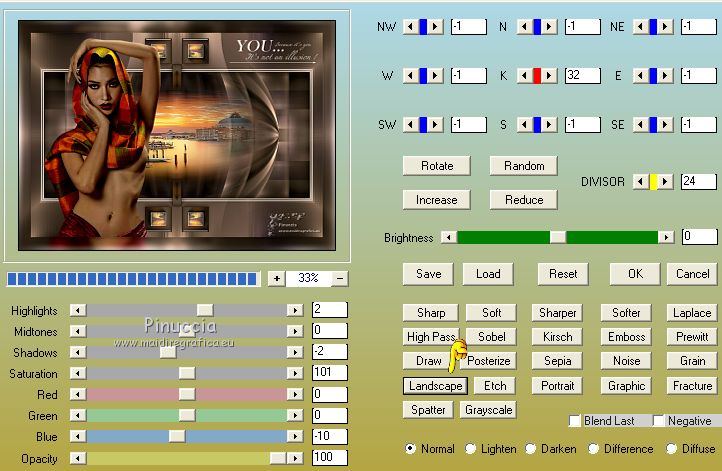Viewport: 722px width, 471px height.
Task: Save the current filter settings
Action: tap(428, 274)
